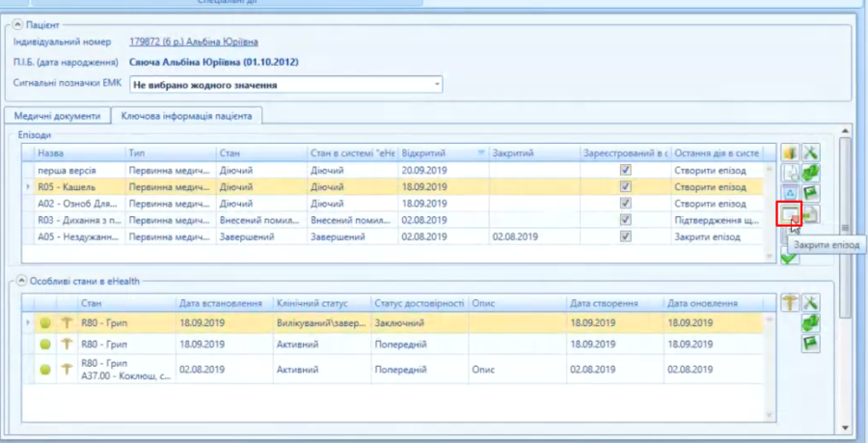Open patient link 179872 Альбіна Юріївна
Viewport: 868px width, 443px height.
tap(194, 42)
